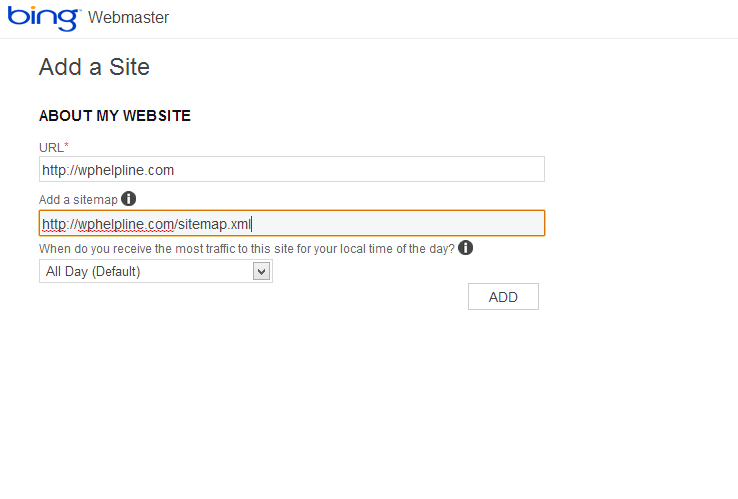
Task: Click the traffic time of day question text
Action: [x=247, y=249]
